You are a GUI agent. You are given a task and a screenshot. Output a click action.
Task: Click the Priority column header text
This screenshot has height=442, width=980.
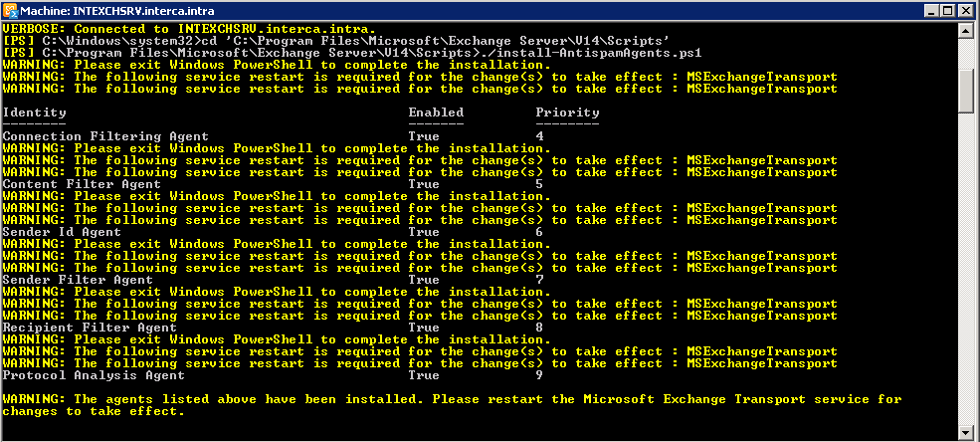coord(567,112)
